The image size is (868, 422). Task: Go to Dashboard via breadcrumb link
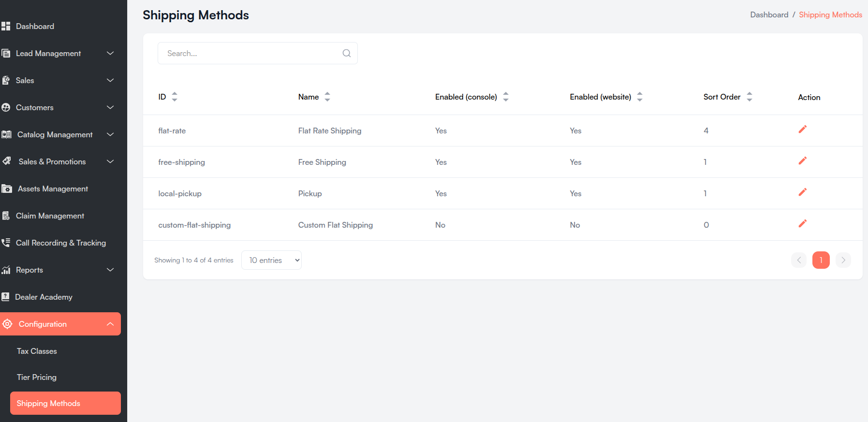tap(769, 15)
